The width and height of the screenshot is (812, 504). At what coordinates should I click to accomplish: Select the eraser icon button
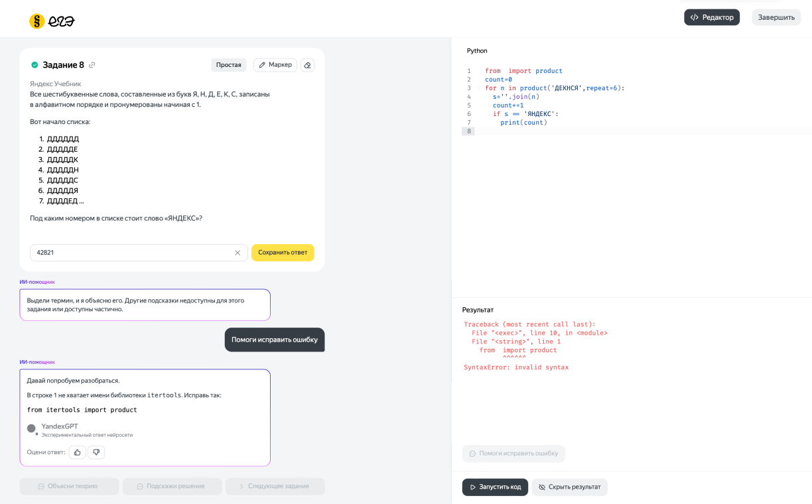tap(307, 65)
